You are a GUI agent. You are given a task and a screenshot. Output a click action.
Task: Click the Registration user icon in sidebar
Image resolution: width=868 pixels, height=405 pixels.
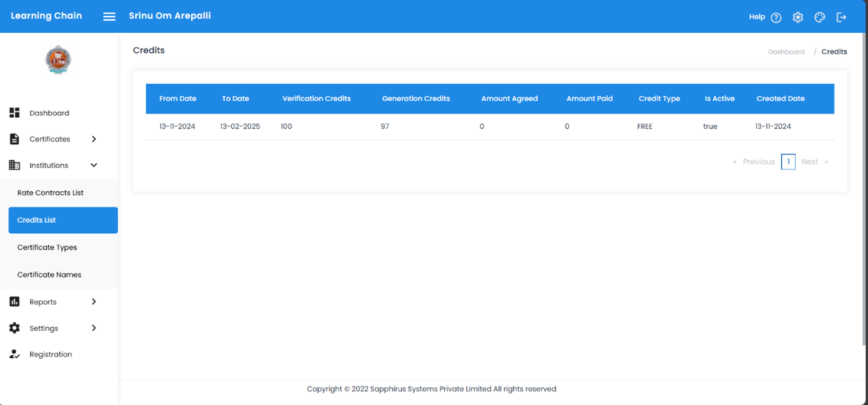coord(15,354)
